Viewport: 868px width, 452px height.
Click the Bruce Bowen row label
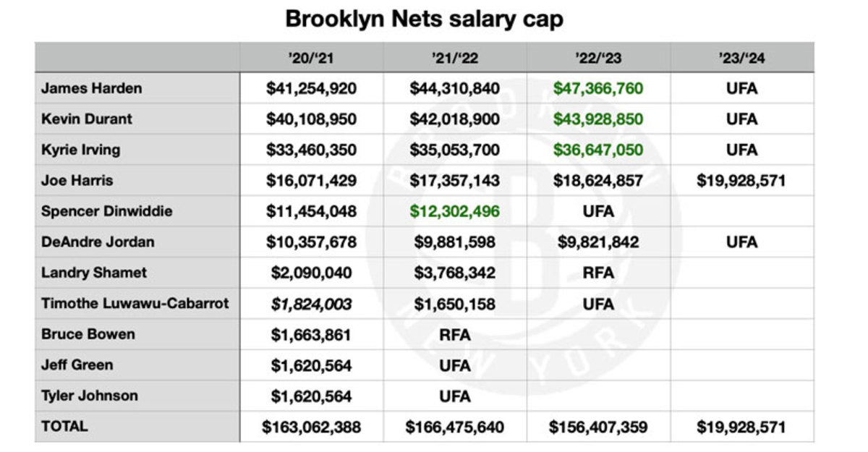pos(88,334)
